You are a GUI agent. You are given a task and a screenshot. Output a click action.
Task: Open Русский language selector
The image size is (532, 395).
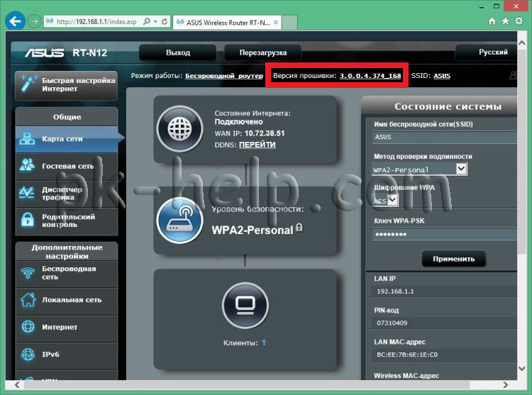tap(486, 52)
